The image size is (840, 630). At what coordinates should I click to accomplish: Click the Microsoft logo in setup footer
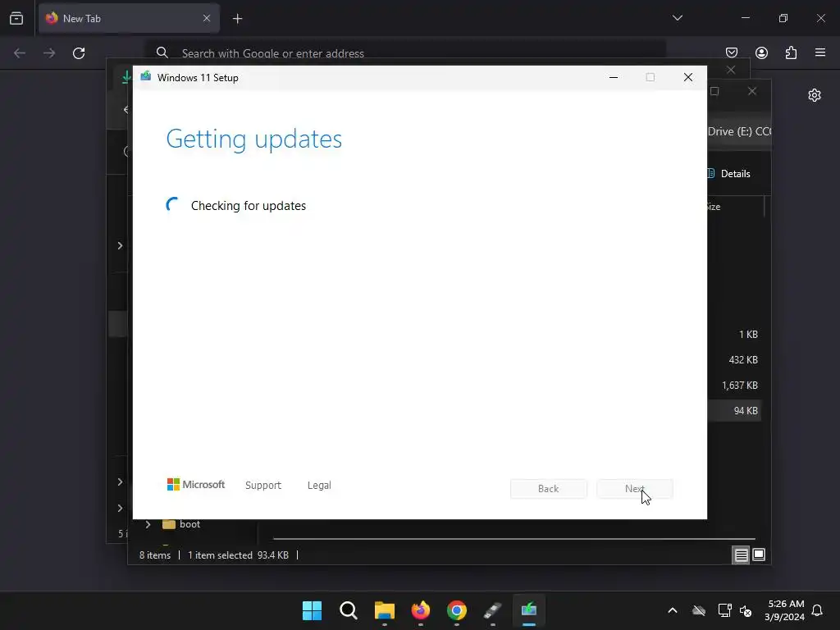click(x=196, y=484)
